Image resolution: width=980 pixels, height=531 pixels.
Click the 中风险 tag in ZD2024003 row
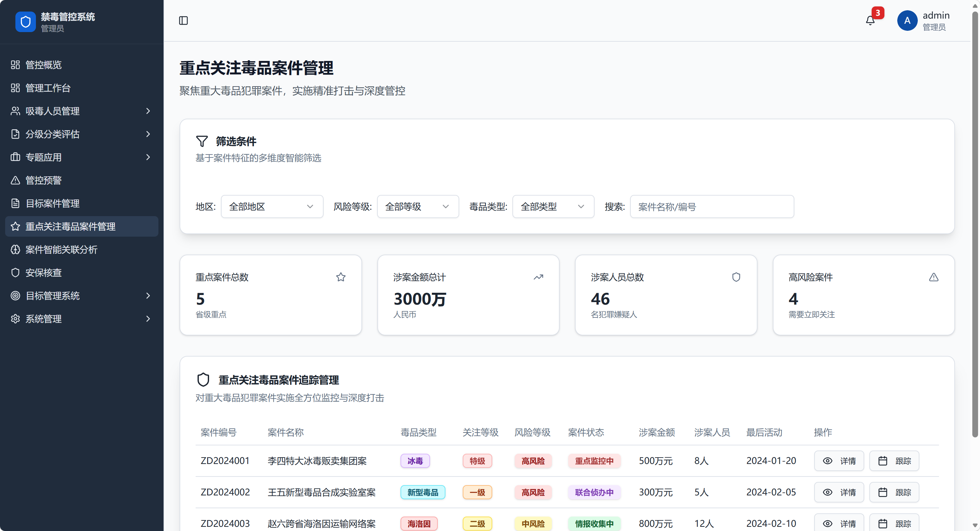pos(533,523)
